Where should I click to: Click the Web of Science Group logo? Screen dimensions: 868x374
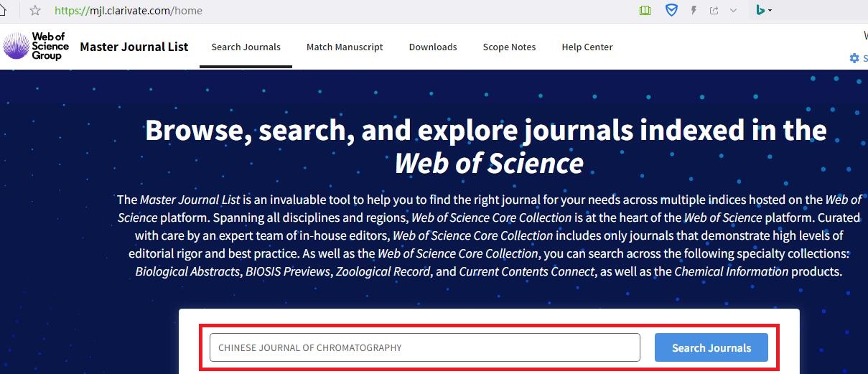pos(37,47)
